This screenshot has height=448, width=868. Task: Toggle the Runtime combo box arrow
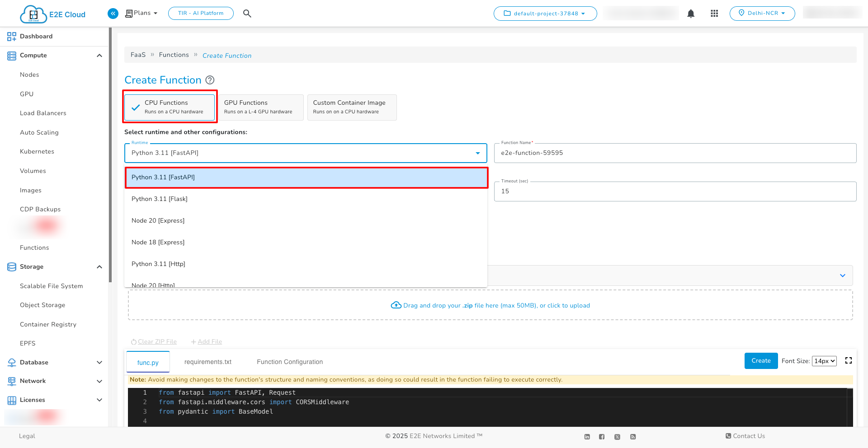[x=478, y=153]
